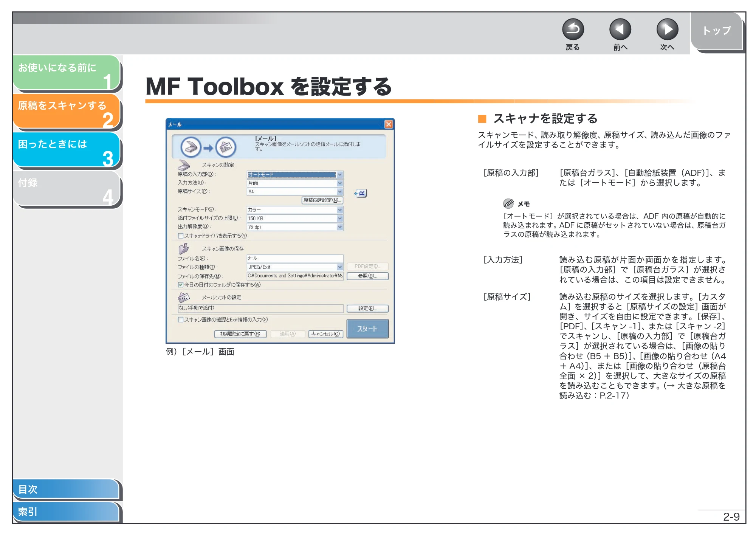Expand 出力解像度 75 dpi dropdown
The image size is (756, 535).
point(340,227)
